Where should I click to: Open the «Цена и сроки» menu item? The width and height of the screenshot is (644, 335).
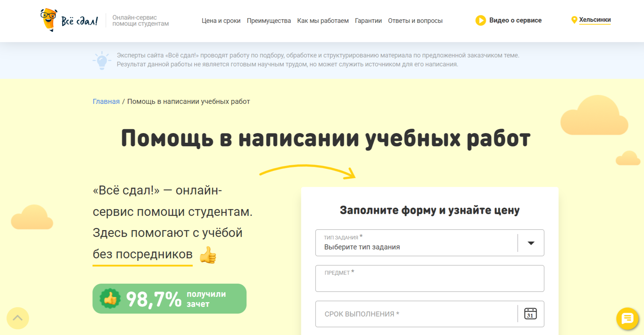pyautogui.click(x=221, y=20)
